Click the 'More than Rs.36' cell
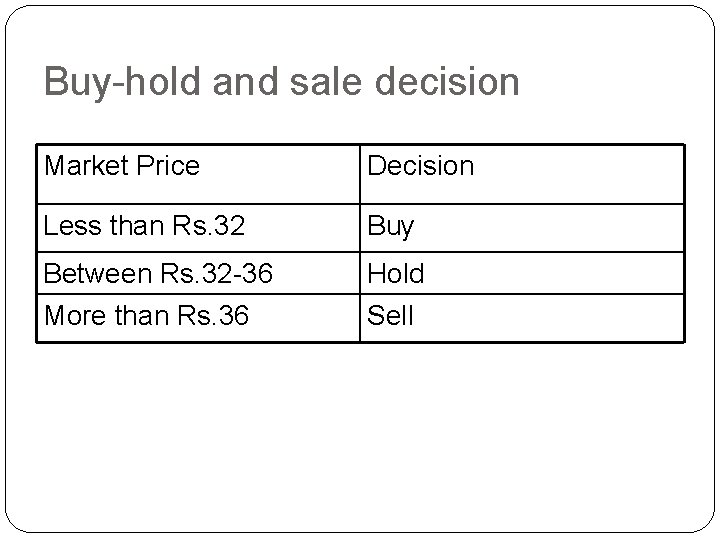720x540 pixels. 198,318
